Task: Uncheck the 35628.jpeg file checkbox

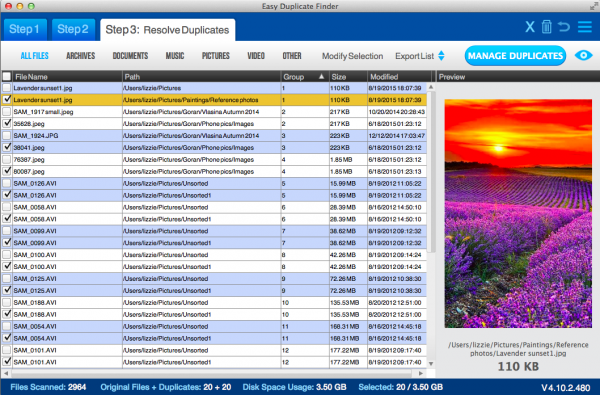Action: (x=7, y=123)
